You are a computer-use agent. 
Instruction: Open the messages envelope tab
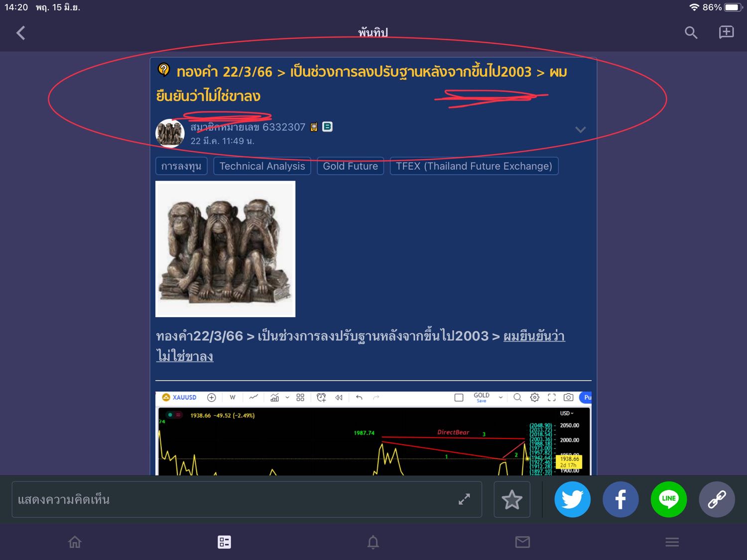coord(522,542)
